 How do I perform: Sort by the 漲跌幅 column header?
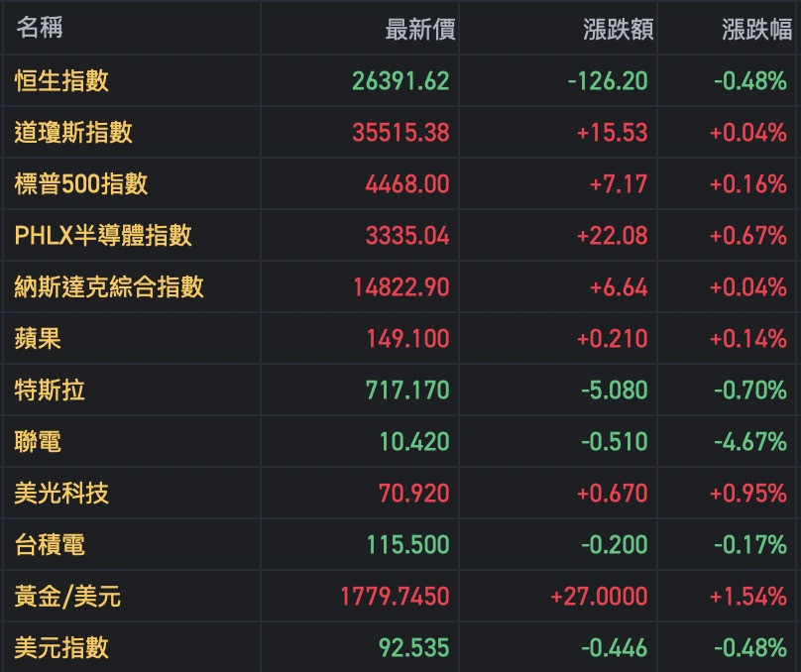(756, 30)
